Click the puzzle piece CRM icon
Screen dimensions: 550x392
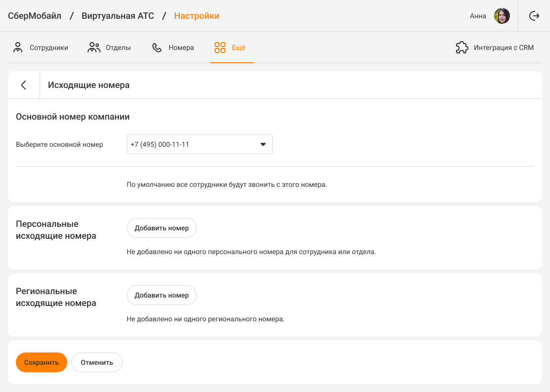(461, 47)
